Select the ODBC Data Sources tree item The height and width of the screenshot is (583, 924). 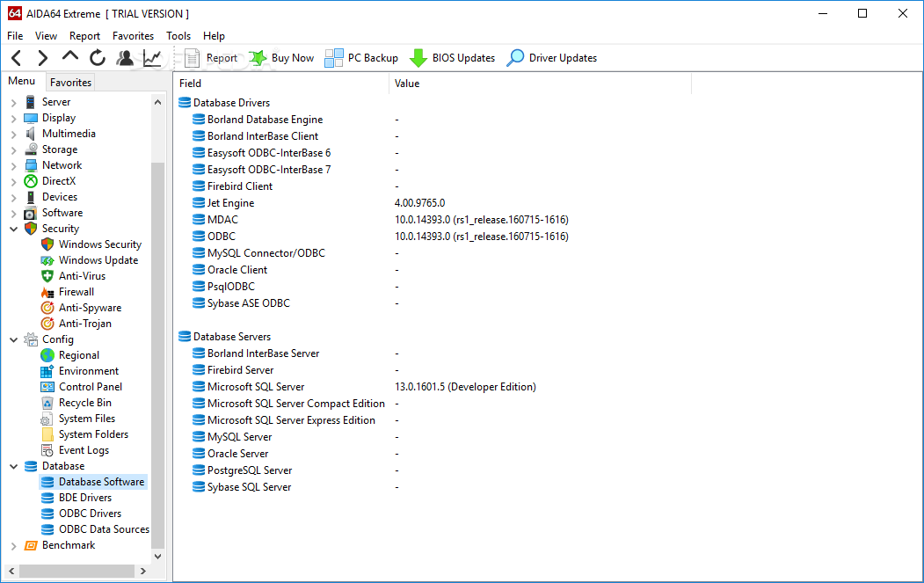(x=95, y=529)
